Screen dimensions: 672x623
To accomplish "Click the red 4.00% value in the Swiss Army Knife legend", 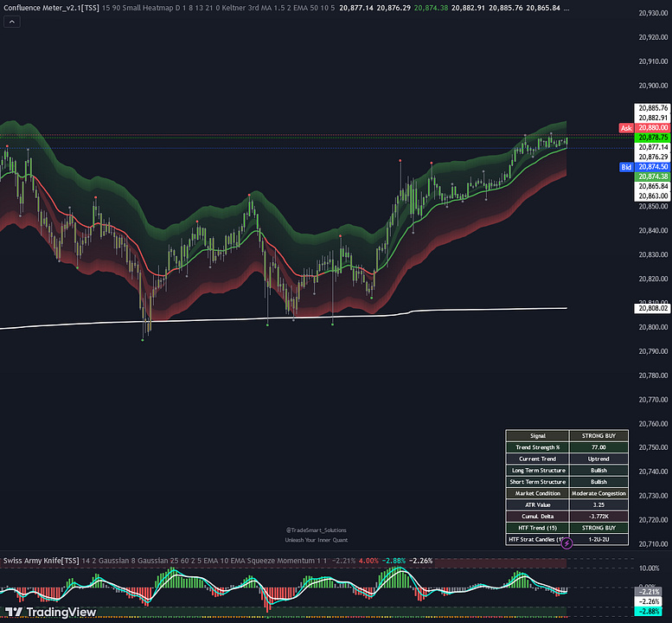I will (368, 561).
